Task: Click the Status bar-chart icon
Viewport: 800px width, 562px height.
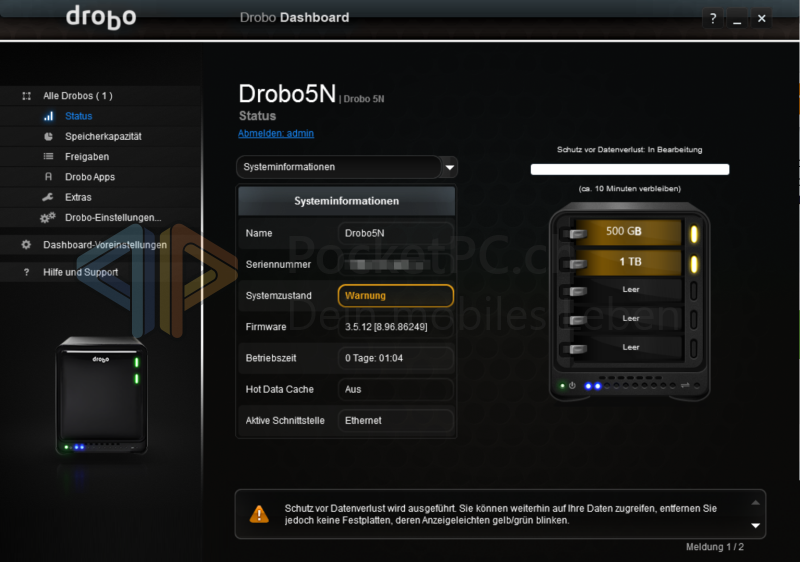Action: click(48, 116)
